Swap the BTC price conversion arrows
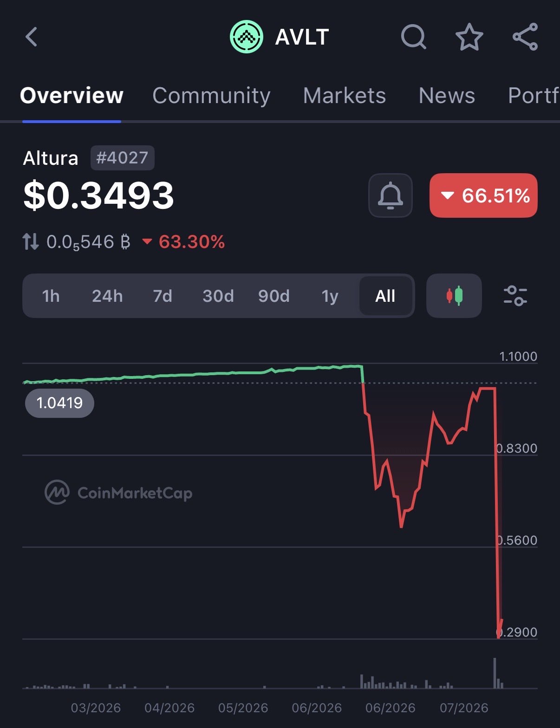The width and height of the screenshot is (560, 728). pyautogui.click(x=31, y=242)
